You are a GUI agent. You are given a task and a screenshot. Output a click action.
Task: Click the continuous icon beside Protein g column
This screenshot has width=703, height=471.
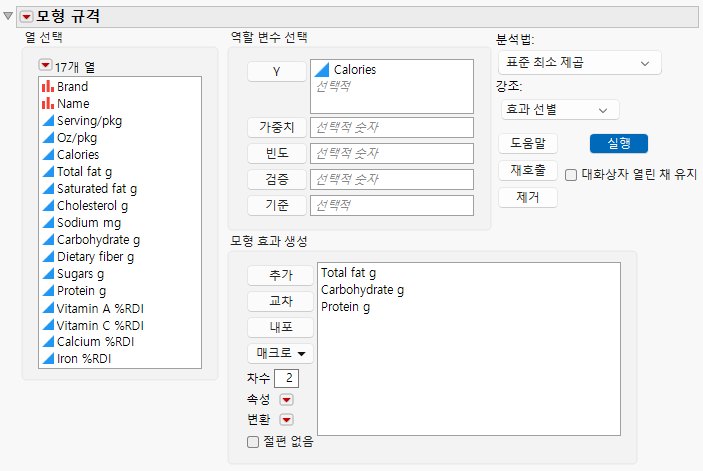click(x=48, y=291)
